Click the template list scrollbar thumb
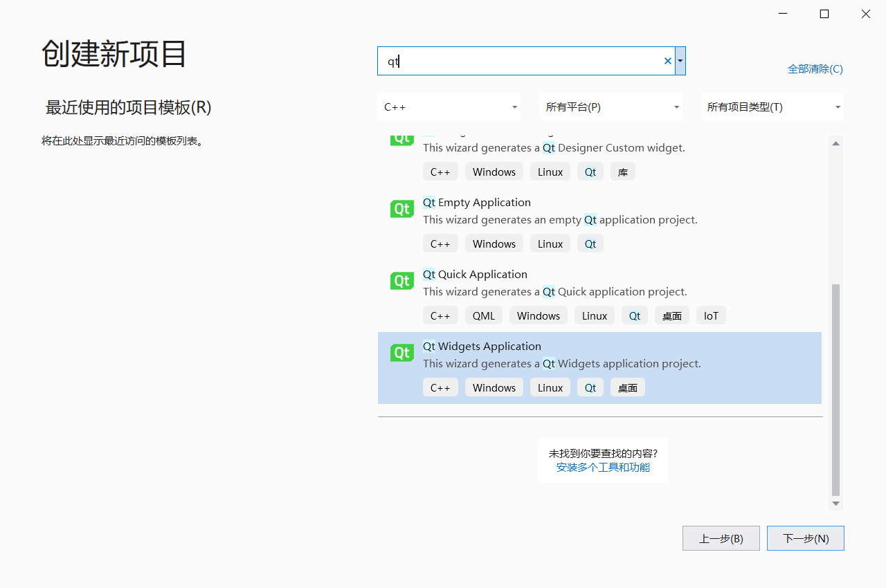This screenshot has height=588, width=886. coord(835,389)
